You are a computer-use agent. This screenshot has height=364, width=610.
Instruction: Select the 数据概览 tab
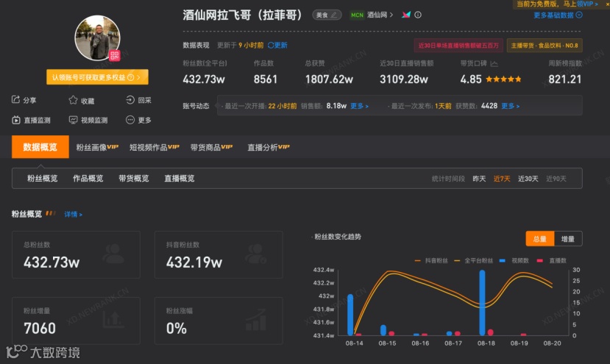click(40, 146)
